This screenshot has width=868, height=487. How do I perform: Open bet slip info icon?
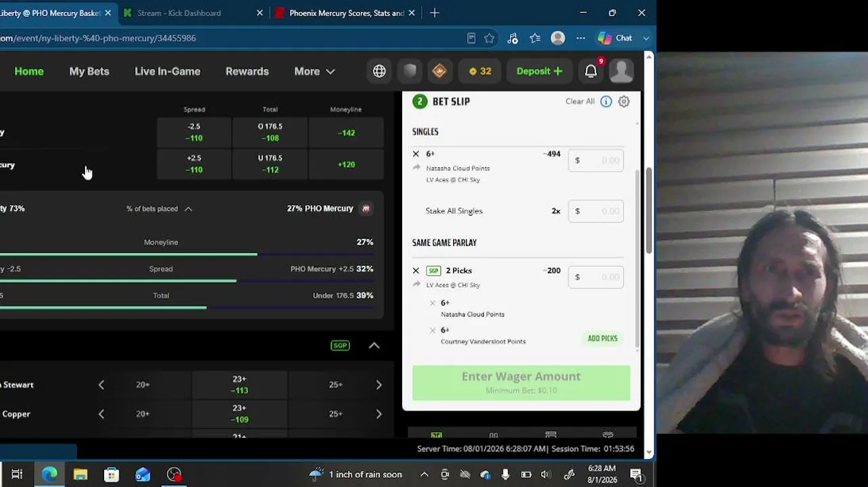[x=606, y=101]
